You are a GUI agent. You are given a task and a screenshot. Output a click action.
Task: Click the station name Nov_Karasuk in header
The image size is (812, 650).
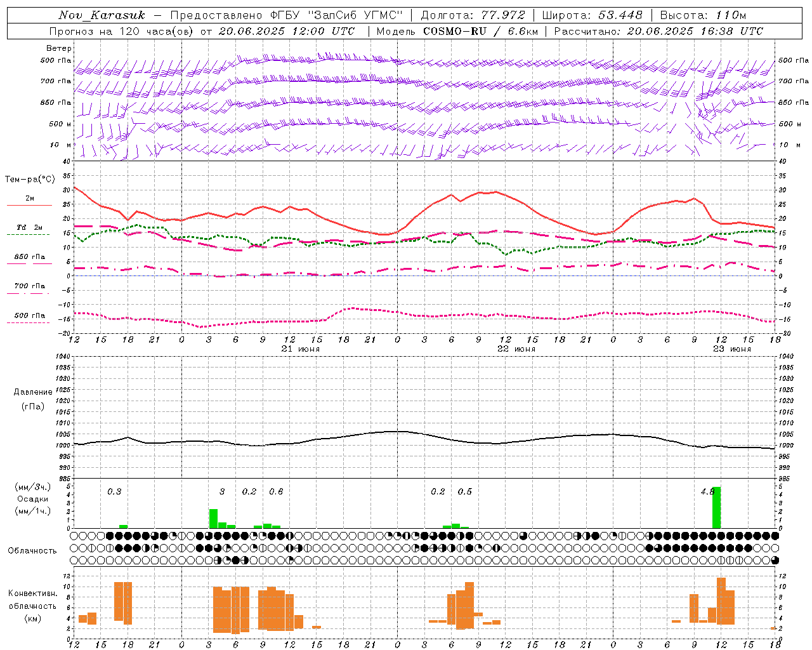tap(101, 15)
